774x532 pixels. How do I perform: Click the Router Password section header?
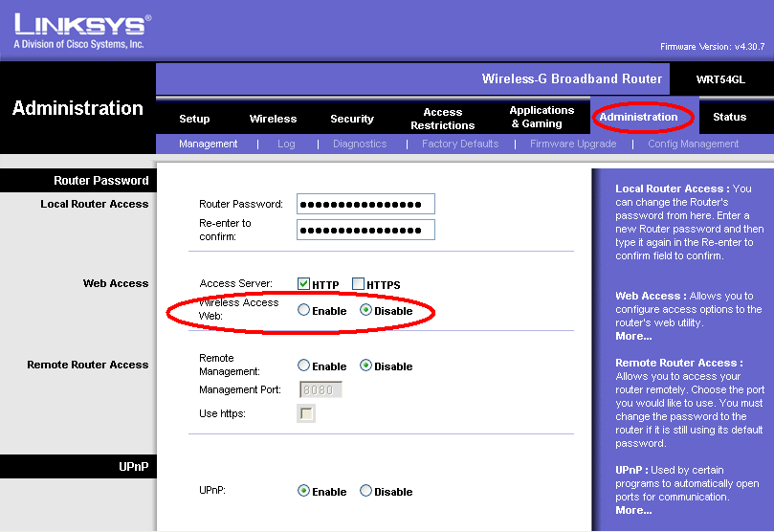100,181
